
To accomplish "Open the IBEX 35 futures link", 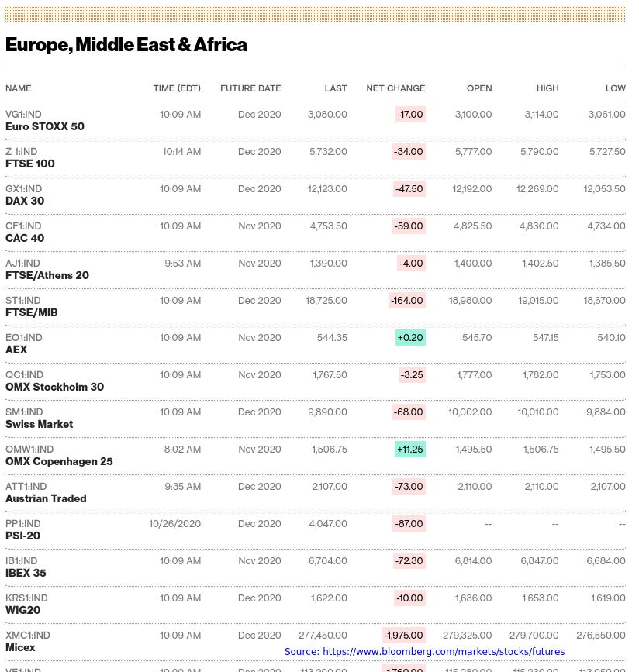I will [26, 573].
